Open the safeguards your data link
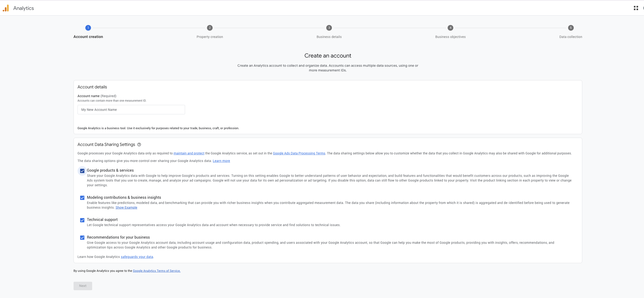The height and width of the screenshot is (298, 644). (137, 257)
